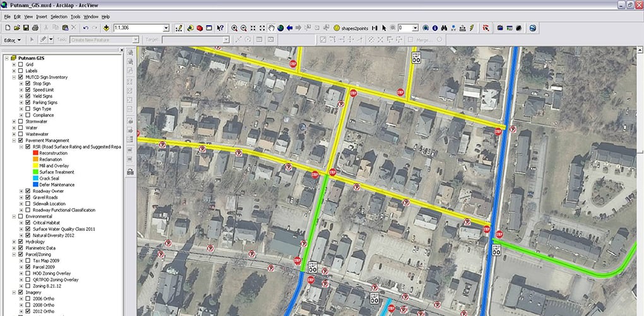
Task: Close the table of contents panel
Action: [122, 50]
